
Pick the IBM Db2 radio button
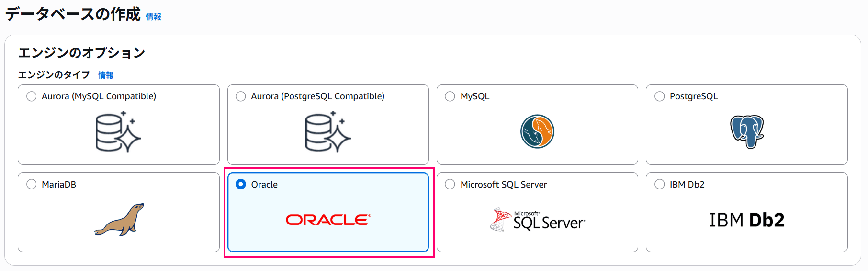(660, 184)
